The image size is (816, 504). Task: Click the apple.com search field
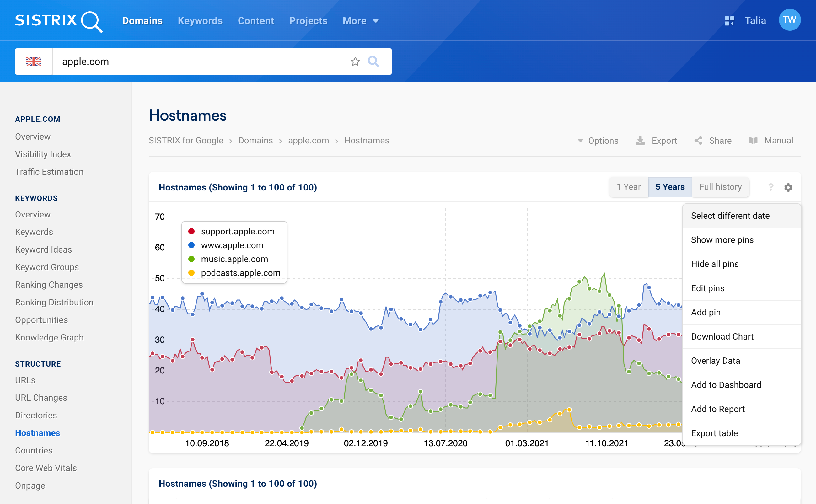(200, 61)
